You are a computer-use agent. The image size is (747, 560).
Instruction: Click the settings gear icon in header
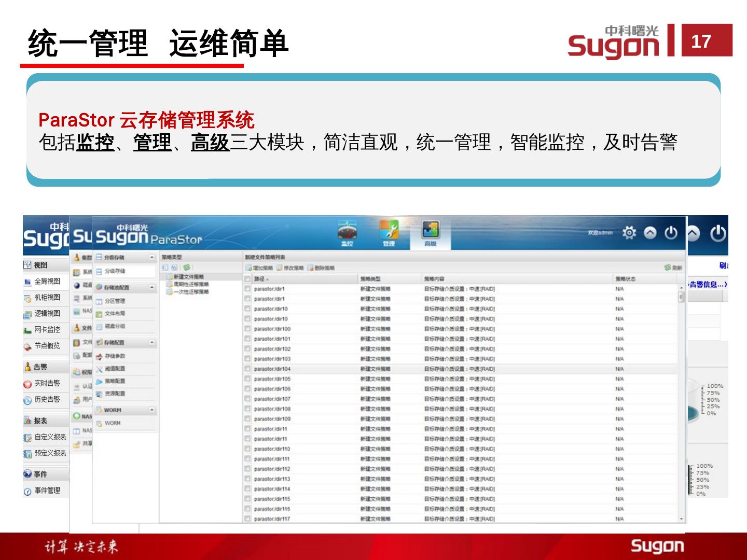pyautogui.click(x=629, y=233)
